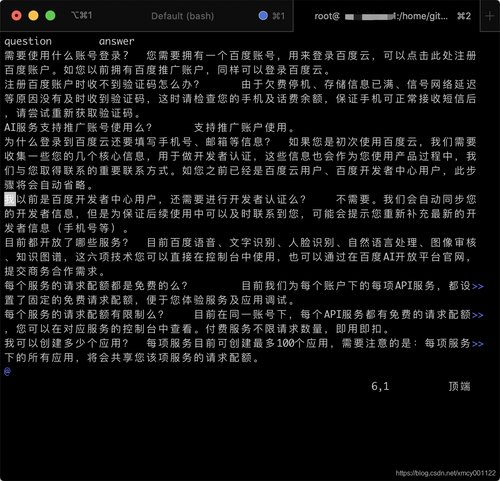This screenshot has width=500, height=481.
Task: Click the text 发者信息（手机号等）。
Action: pyautogui.click(x=66, y=228)
